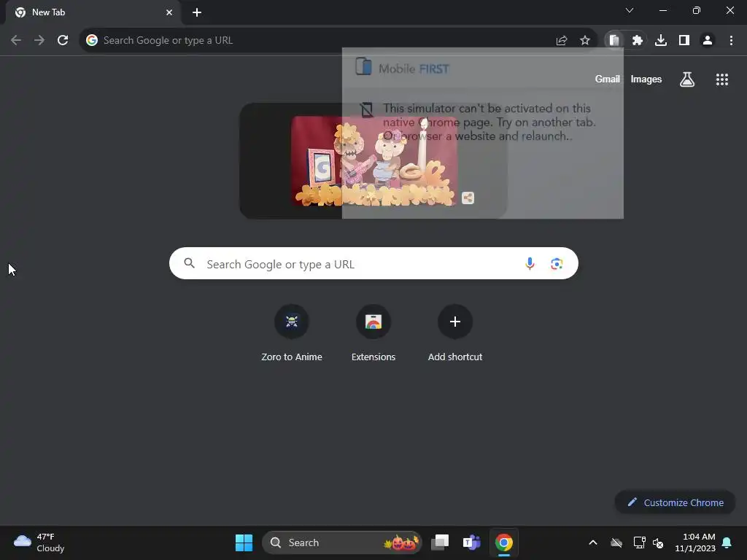Show hidden system tray icons
The height and width of the screenshot is (560, 747).
[592, 542]
